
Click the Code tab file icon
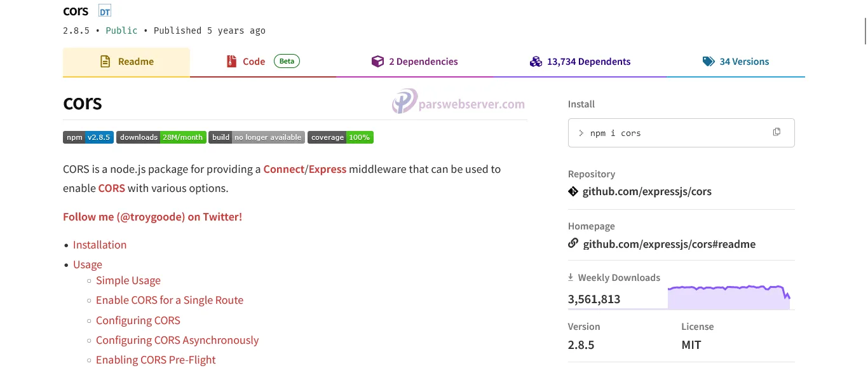230,61
